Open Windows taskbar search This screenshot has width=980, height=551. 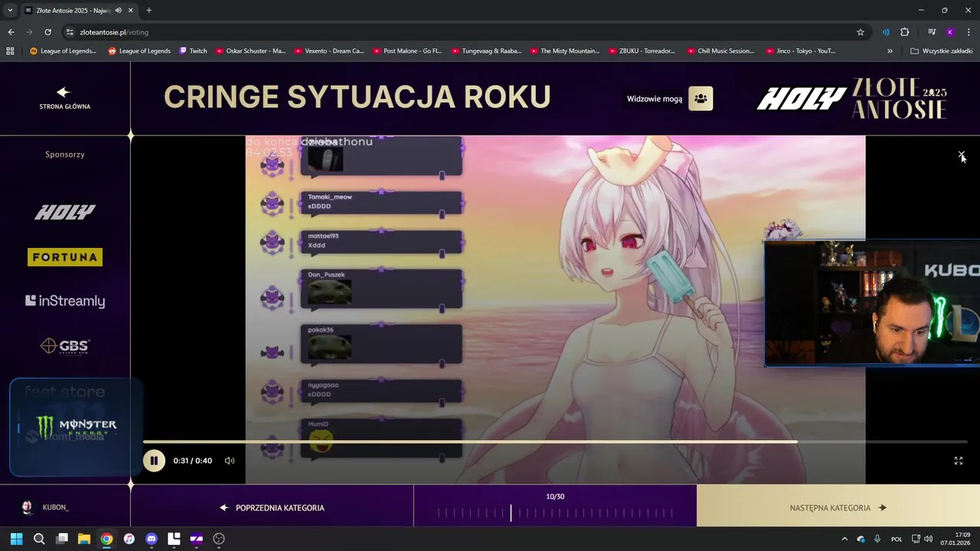point(39,539)
